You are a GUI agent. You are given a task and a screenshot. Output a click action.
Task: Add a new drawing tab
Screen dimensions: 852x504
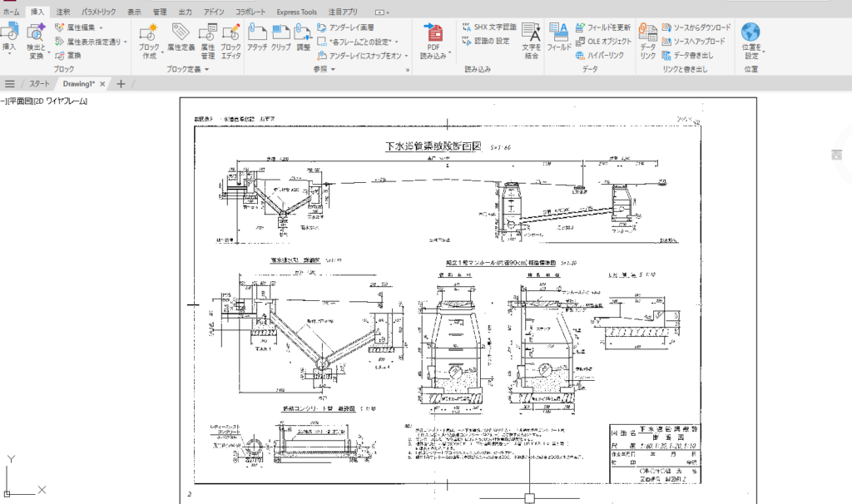pos(121,84)
